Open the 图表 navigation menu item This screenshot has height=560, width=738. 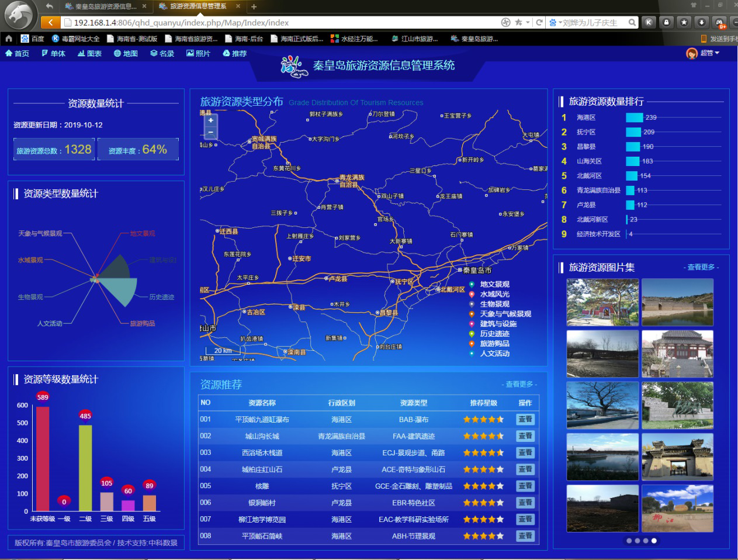coord(89,53)
